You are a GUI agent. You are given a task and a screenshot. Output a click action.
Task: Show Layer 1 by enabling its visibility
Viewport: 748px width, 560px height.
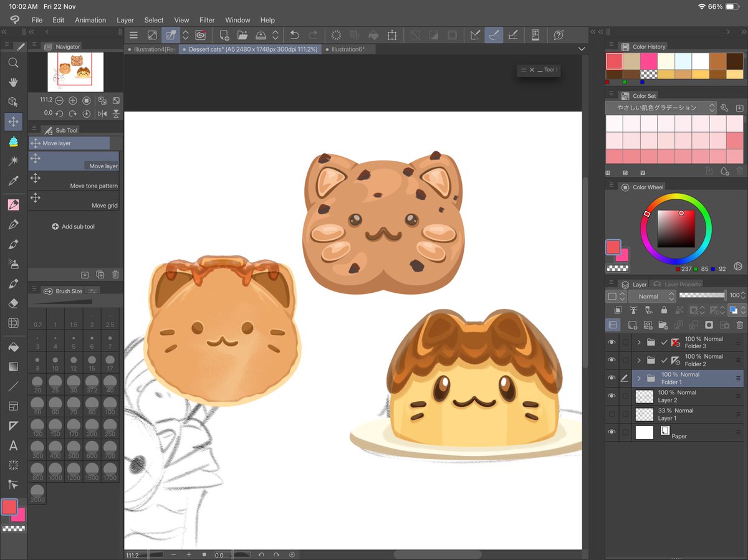(612, 414)
